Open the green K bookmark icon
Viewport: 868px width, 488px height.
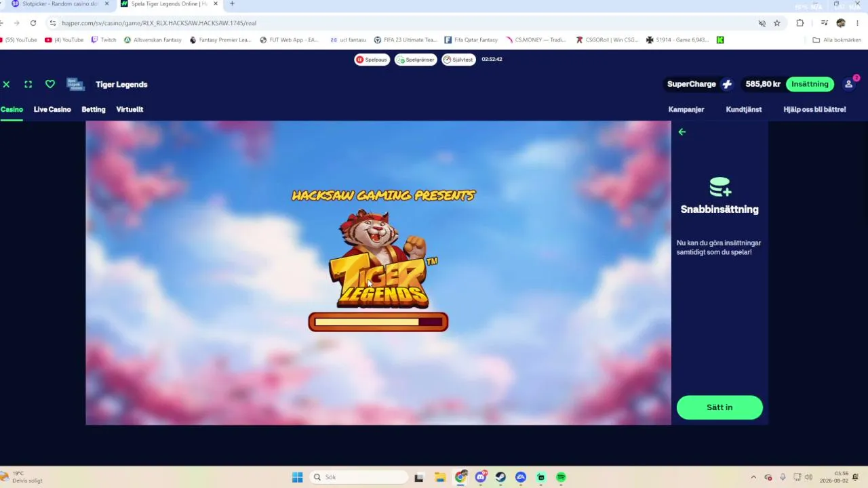720,40
